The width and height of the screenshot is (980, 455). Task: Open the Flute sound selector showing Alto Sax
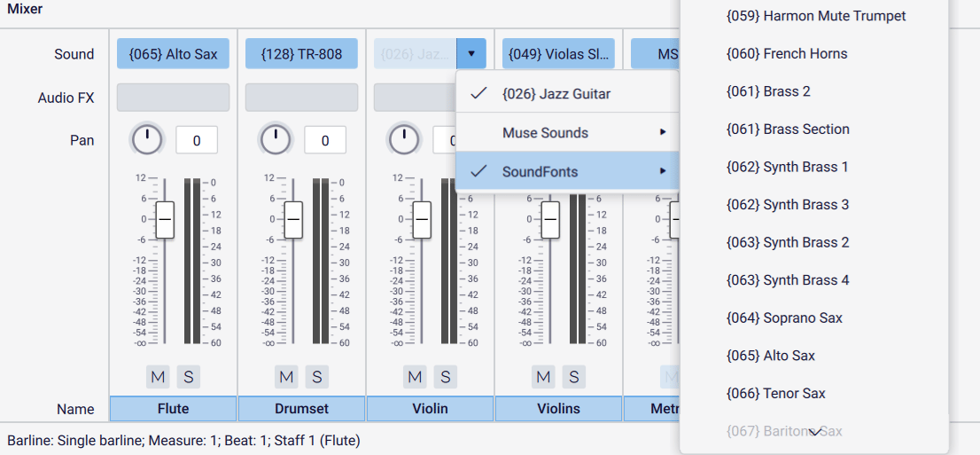pos(173,54)
